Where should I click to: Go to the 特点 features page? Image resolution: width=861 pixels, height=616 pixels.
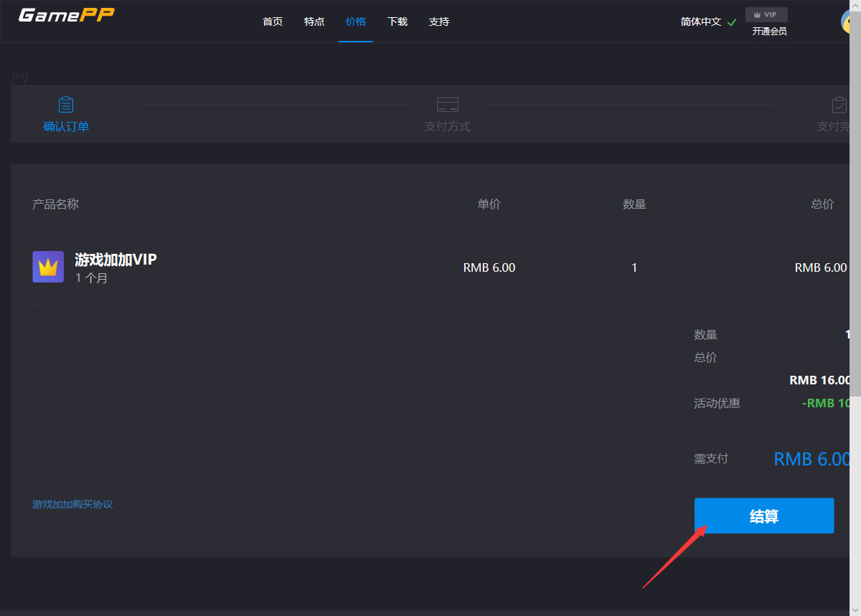point(314,22)
